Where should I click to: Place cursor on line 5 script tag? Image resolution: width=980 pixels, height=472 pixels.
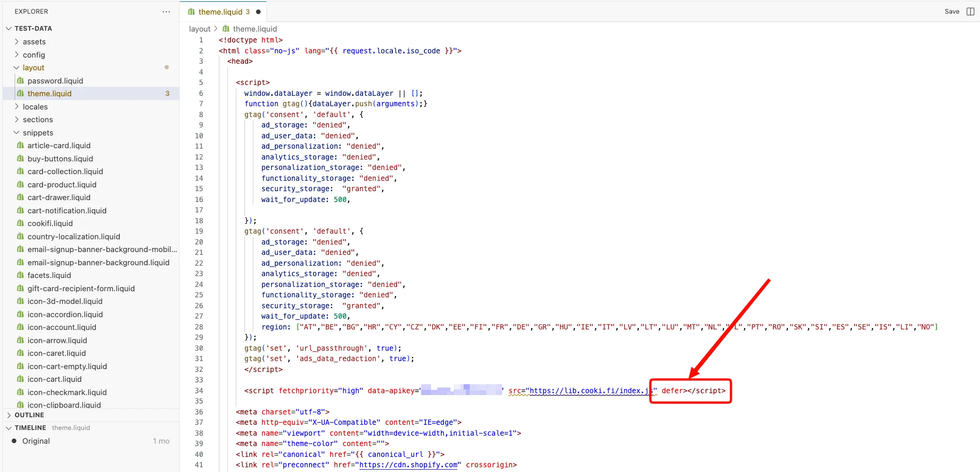tap(253, 83)
